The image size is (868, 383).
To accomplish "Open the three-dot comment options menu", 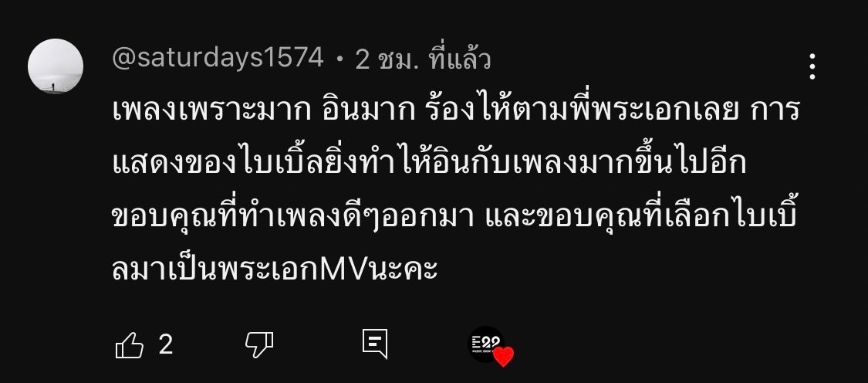I will point(812,66).
